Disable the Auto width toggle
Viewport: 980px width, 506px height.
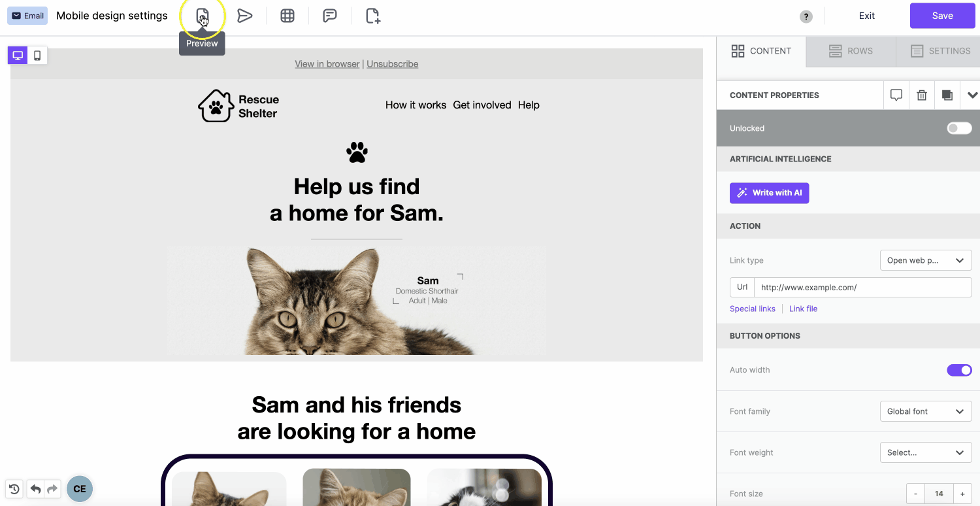(x=959, y=370)
